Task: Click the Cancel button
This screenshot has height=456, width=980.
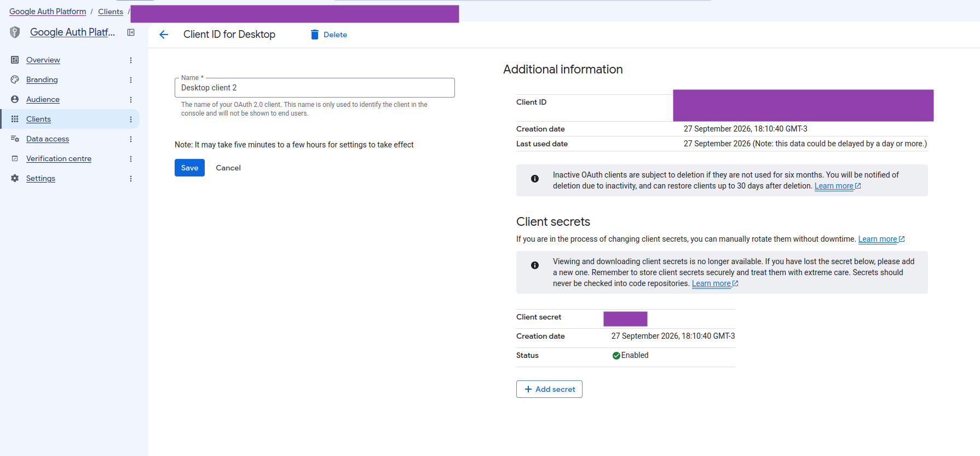Action: pyautogui.click(x=228, y=168)
